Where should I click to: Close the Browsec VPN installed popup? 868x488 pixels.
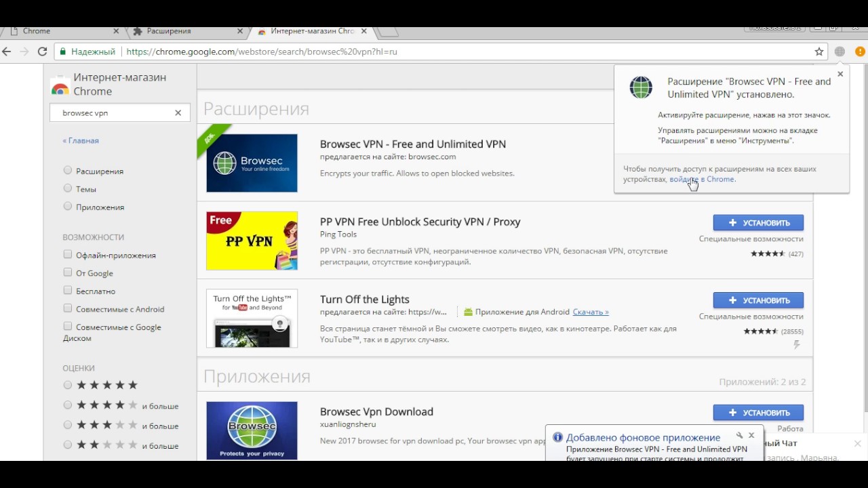click(x=840, y=74)
